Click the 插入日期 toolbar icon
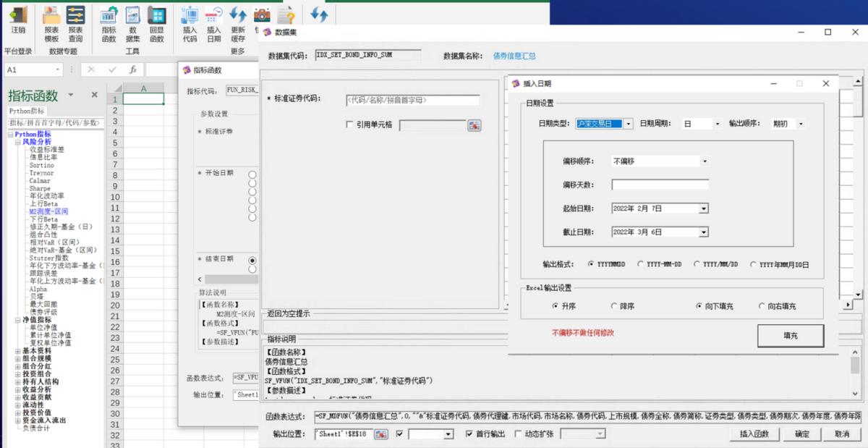868x448 pixels. pyautogui.click(x=214, y=19)
